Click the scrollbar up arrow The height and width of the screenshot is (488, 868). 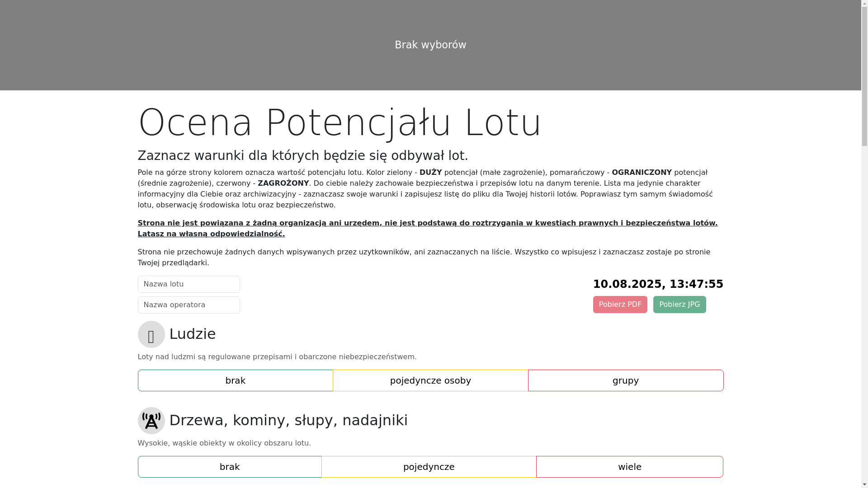[864, 3]
